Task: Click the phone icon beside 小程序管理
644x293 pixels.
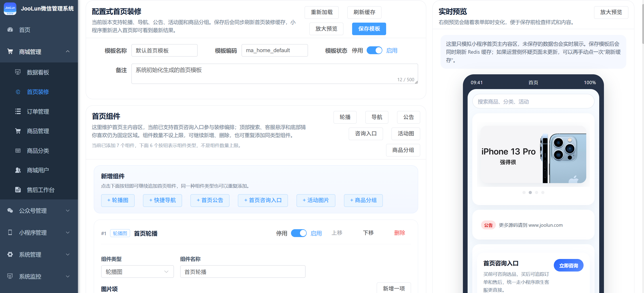Action: point(10,232)
